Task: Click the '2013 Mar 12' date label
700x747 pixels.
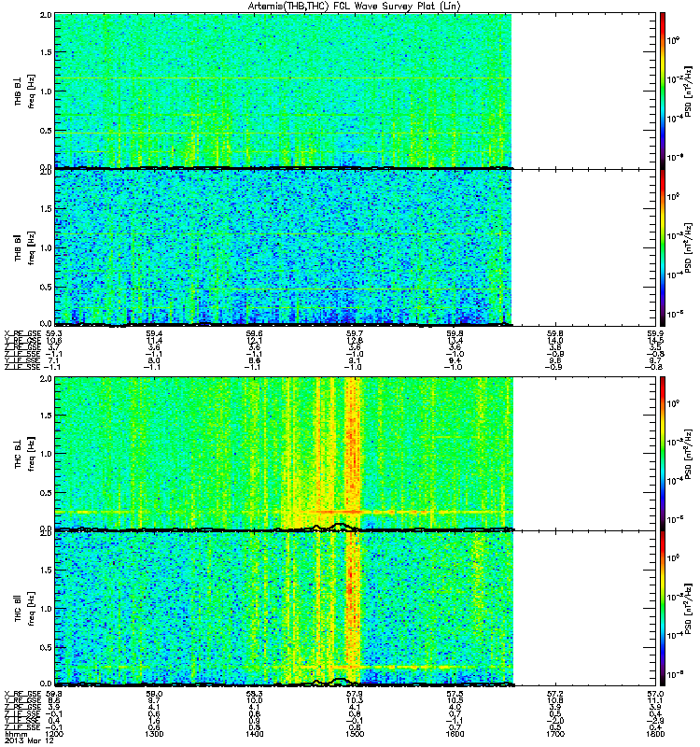Action: 27,740
